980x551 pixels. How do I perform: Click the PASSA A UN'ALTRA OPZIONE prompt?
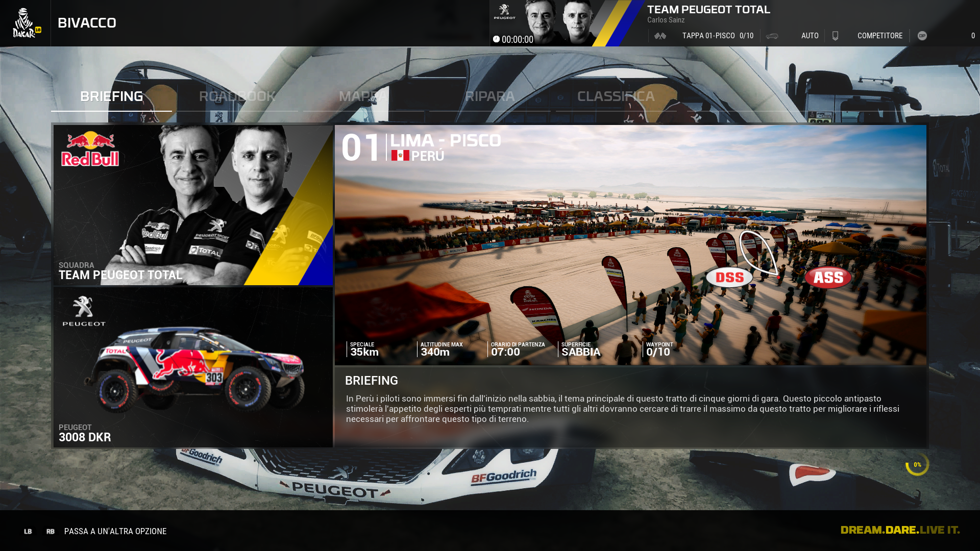115,531
